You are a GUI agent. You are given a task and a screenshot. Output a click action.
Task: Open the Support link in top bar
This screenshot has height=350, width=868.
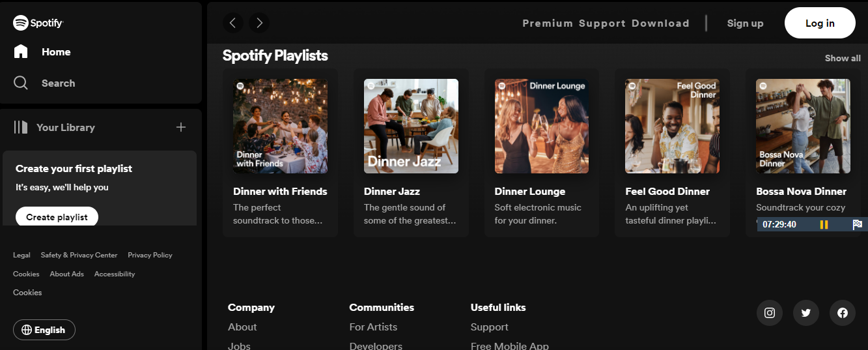(x=602, y=23)
